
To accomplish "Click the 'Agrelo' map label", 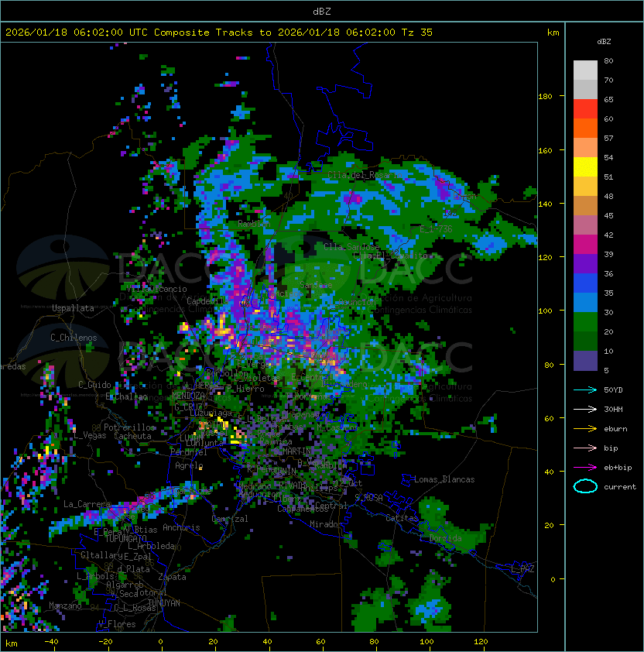I will coord(189,465).
